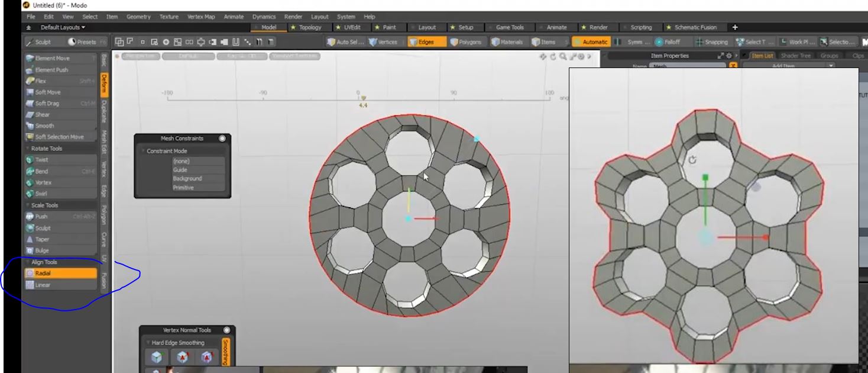This screenshot has width=868, height=373.
Task: Toggle Auto Select mode
Action: 346,42
